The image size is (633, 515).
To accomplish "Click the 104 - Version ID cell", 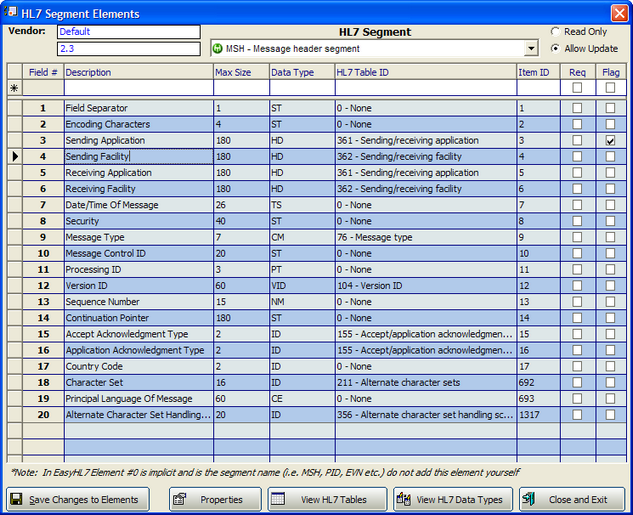I will pos(426,285).
